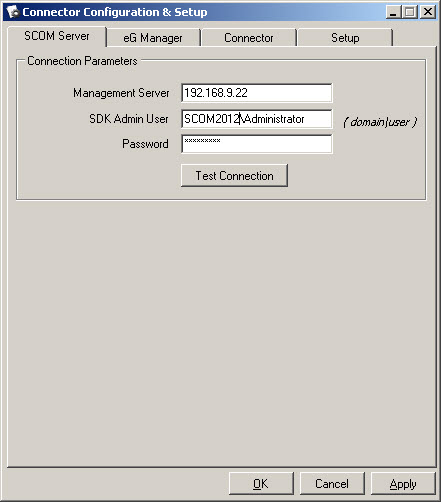Go to the Setup tab
Viewport: 441px width, 502px height.
tap(345, 38)
